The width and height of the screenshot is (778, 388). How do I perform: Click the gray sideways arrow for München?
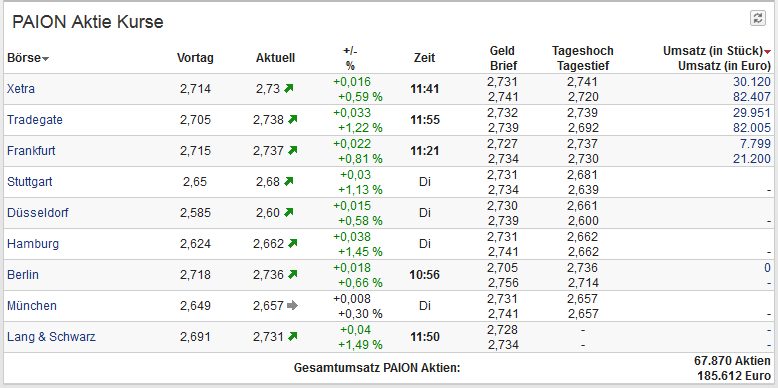pyautogui.click(x=293, y=306)
